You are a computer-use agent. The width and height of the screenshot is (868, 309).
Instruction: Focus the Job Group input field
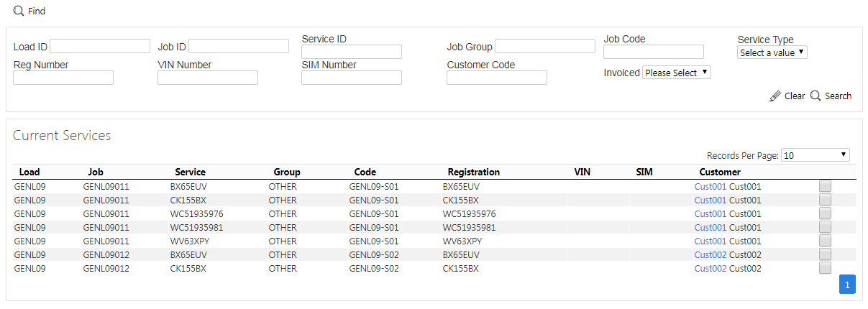point(545,46)
